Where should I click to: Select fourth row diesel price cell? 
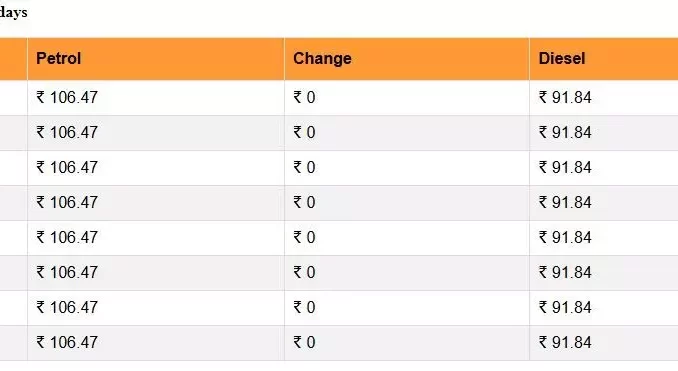604,203
